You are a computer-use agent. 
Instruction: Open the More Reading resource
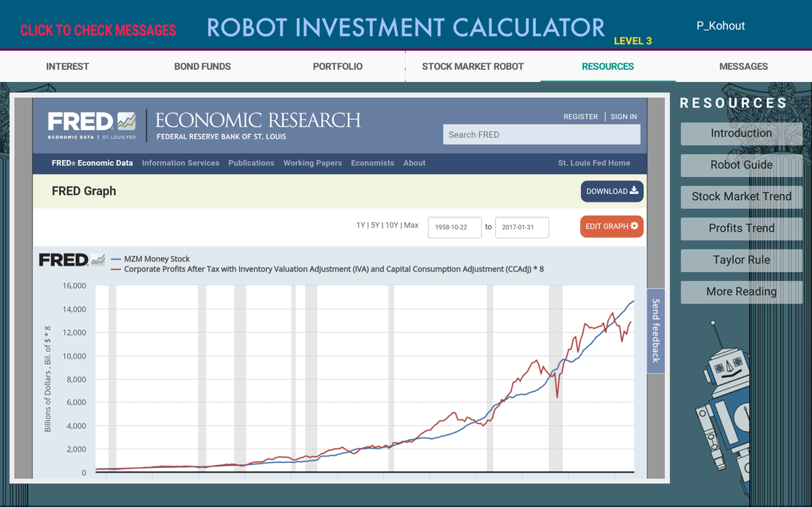741,292
